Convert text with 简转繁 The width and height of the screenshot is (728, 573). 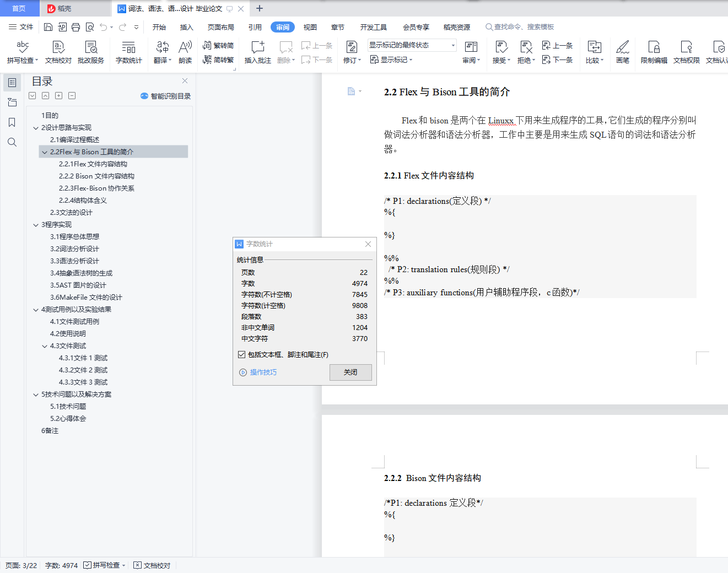218,60
